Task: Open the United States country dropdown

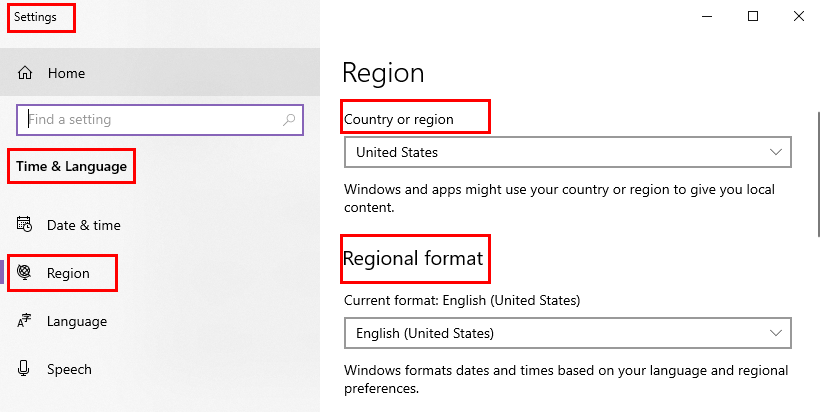Action: [568, 153]
